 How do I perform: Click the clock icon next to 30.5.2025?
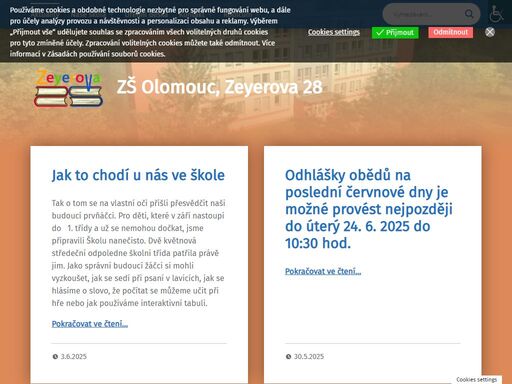[288, 356]
